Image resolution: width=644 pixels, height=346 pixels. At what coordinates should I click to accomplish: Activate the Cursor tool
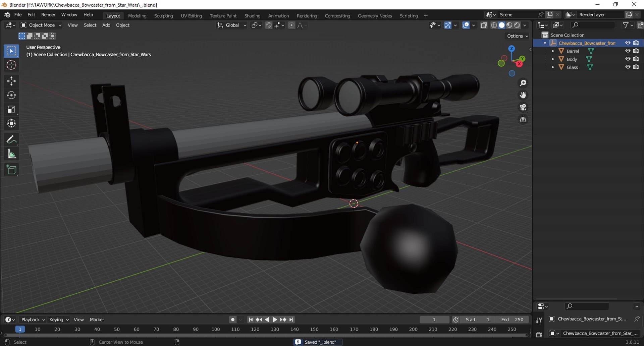[11, 65]
